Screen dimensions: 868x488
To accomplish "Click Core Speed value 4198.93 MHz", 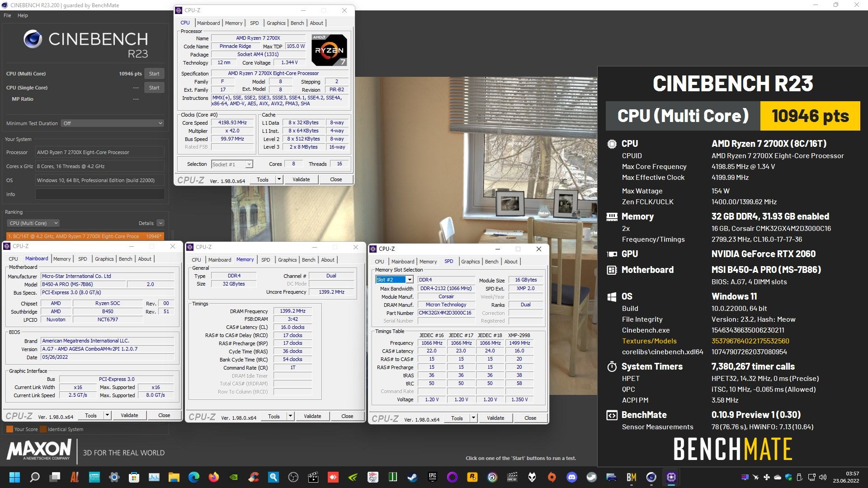I will 232,123.
